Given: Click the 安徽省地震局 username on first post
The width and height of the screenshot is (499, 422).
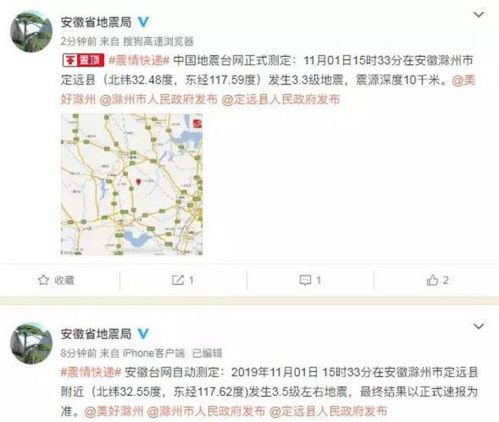Looking at the screenshot, I should [x=96, y=22].
